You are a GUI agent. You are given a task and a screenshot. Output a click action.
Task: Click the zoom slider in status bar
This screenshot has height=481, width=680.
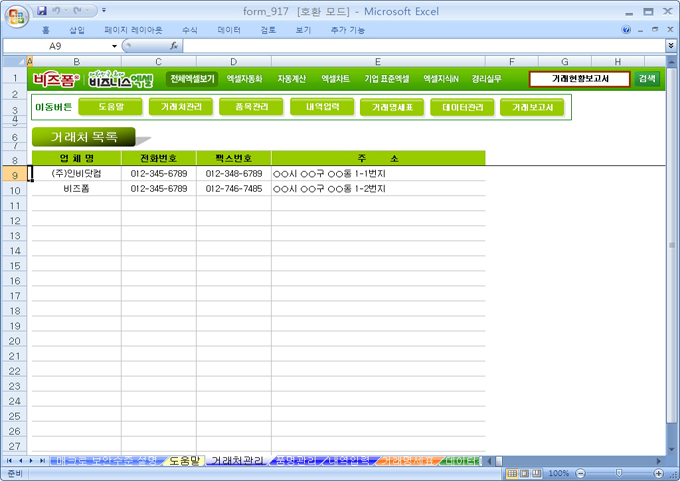[x=619, y=473]
